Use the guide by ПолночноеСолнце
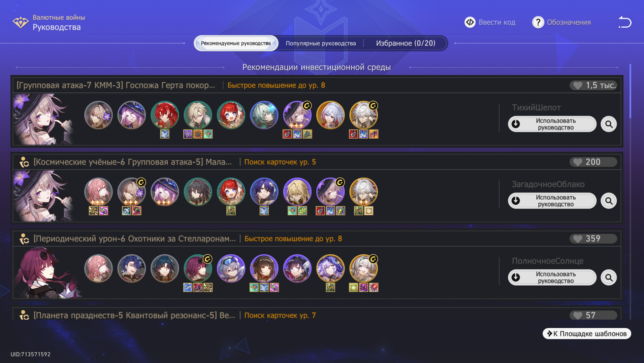The image size is (644, 363). tap(552, 278)
